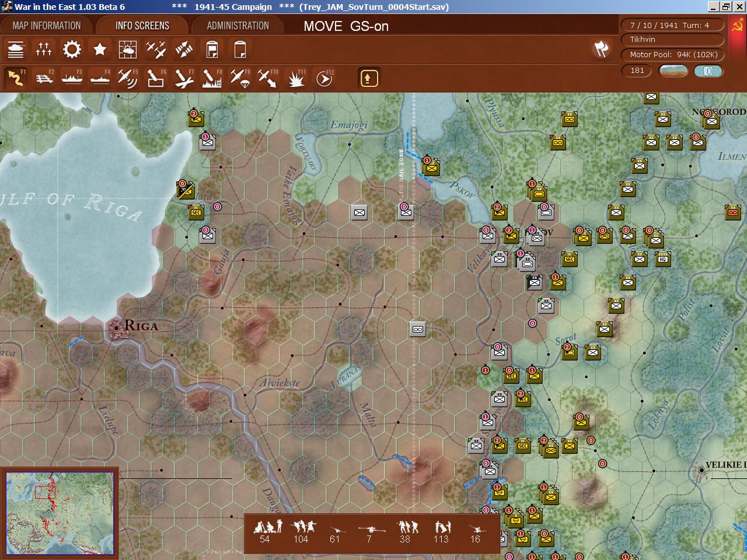Viewport: 747px width, 560px height.
Task: Select naval transport (F3) ship icon
Action: (x=72, y=78)
